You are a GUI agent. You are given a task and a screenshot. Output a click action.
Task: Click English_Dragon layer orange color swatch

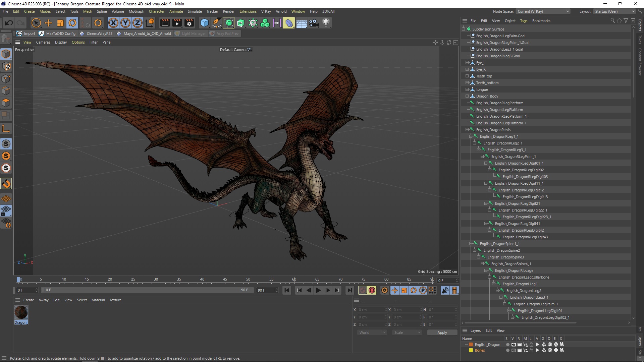471,345
